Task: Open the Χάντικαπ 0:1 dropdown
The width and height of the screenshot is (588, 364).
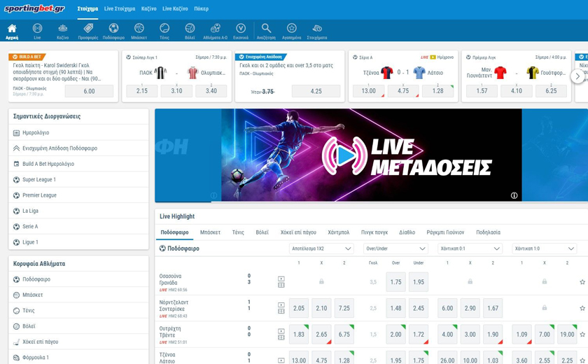Action: click(470, 248)
